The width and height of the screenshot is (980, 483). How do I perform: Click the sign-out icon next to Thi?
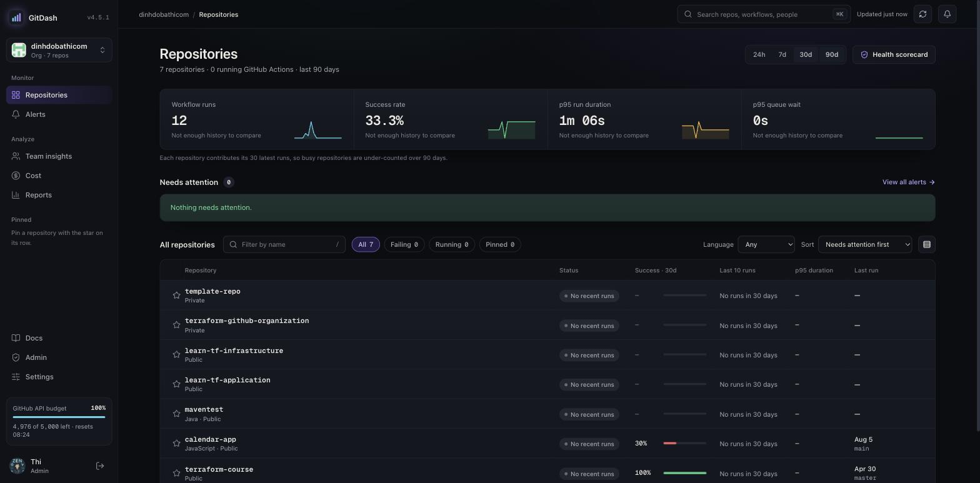(x=100, y=466)
